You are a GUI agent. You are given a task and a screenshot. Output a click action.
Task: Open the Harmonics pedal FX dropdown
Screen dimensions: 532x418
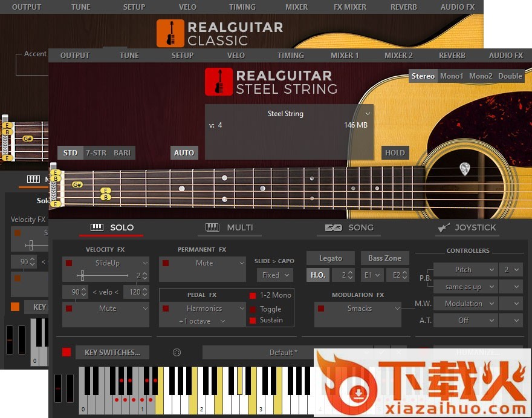click(242, 309)
